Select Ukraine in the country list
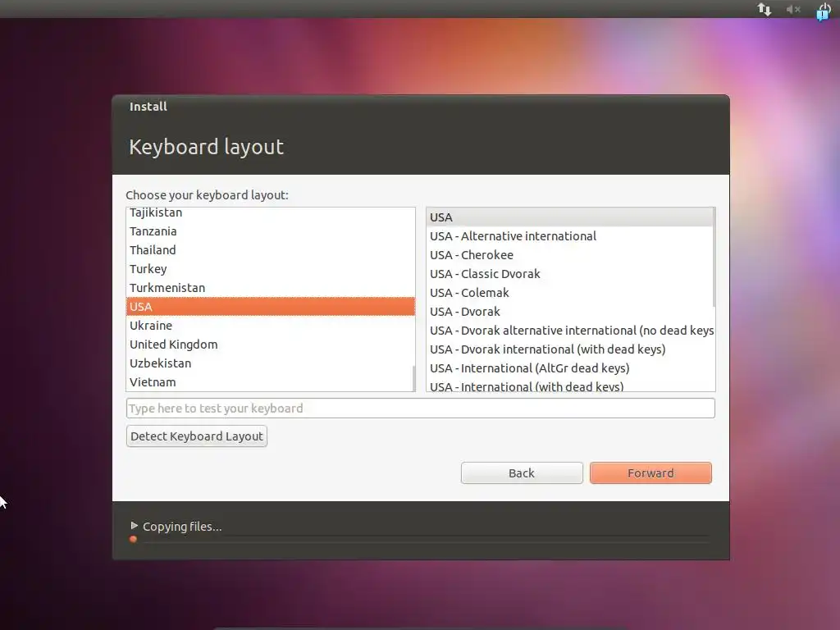Screen dimensions: 840x630 [271, 325]
